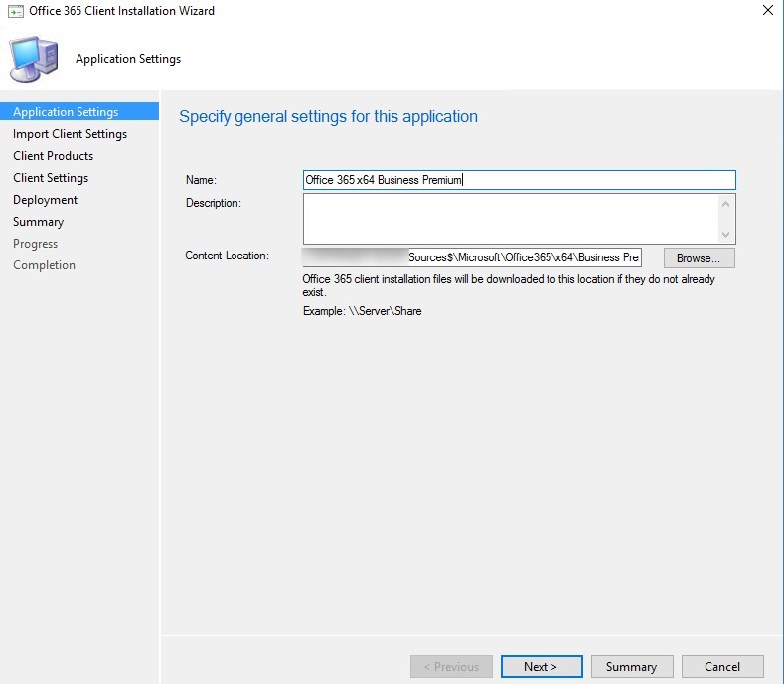This screenshot has height=684, width=784.
Task: Go to Import Client Settings step
Action: (70, 133)
